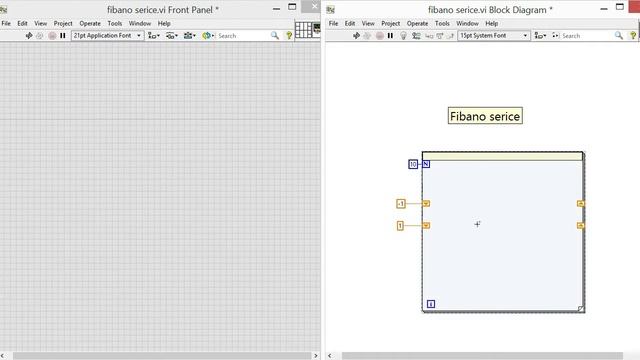The image size is (640, 360).
Task: Open the Front Panel Align Objects menu
Action: [153, 36]
